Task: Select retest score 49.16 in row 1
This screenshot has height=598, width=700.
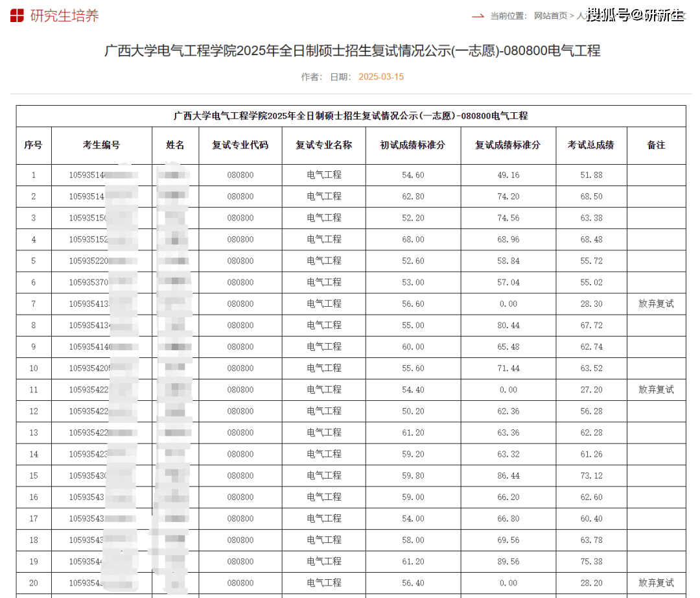Action: 509,175
